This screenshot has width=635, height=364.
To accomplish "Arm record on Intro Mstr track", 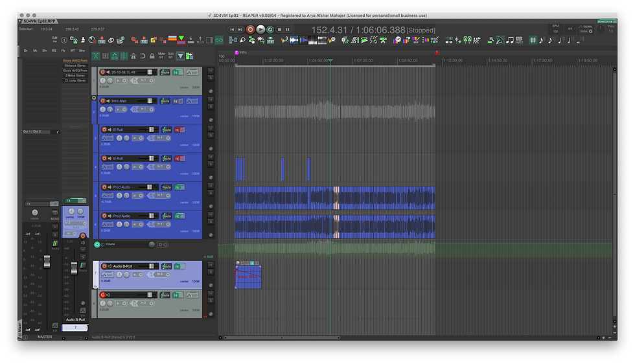I will point(102,101).
